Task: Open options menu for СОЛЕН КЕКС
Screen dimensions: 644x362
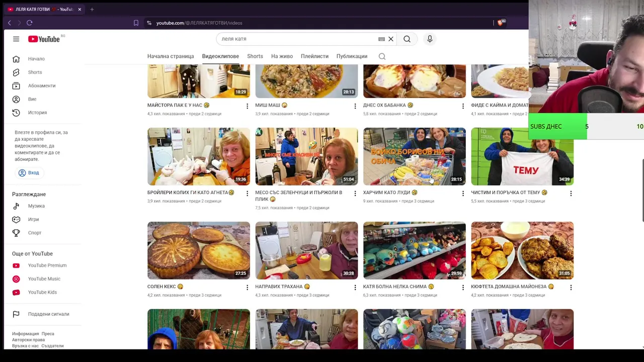Action: [x=247, y=287]
